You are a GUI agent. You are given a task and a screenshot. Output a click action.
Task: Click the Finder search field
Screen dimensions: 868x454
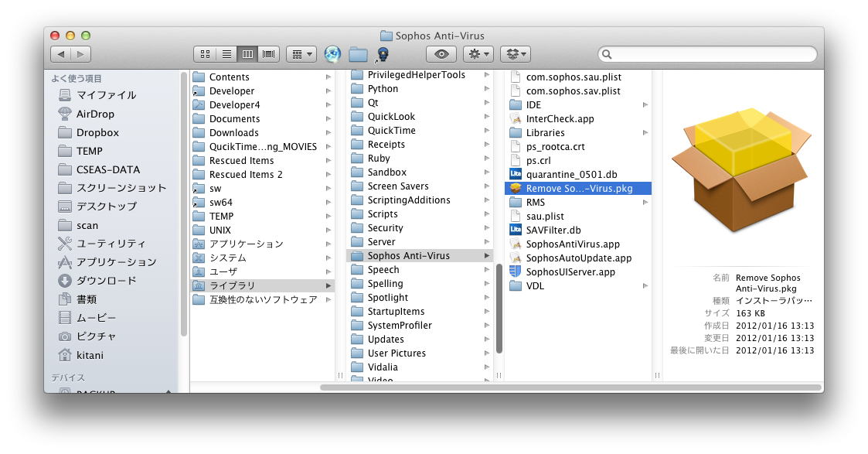click(707, 53)
